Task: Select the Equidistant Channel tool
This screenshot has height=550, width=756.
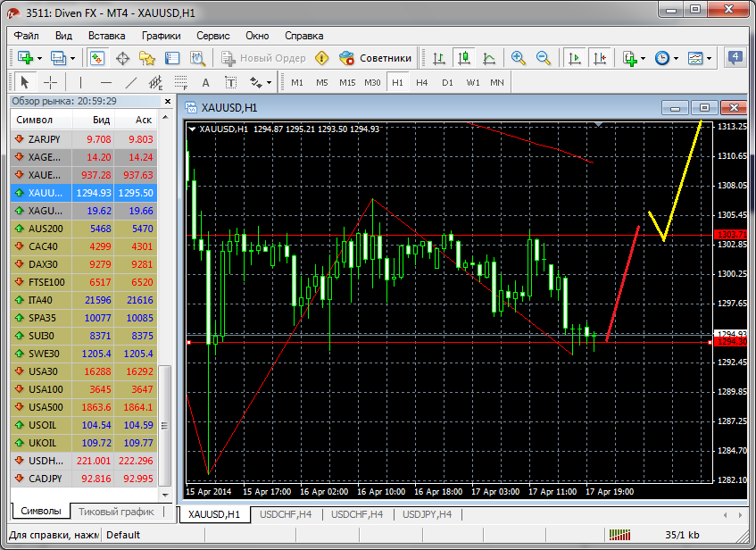Action: tap(155, 82)
